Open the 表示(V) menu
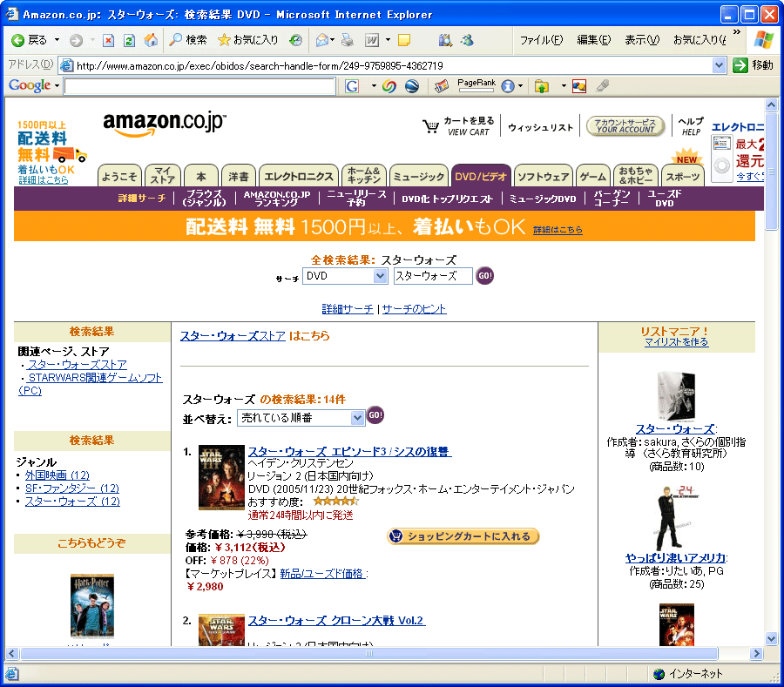Screen dimensions: 784x687 (642, 40)
